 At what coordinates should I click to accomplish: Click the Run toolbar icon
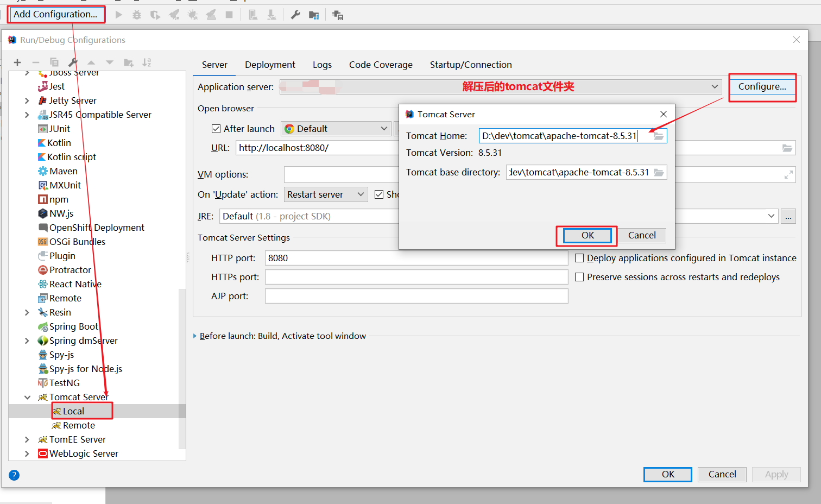click(118, 15)
